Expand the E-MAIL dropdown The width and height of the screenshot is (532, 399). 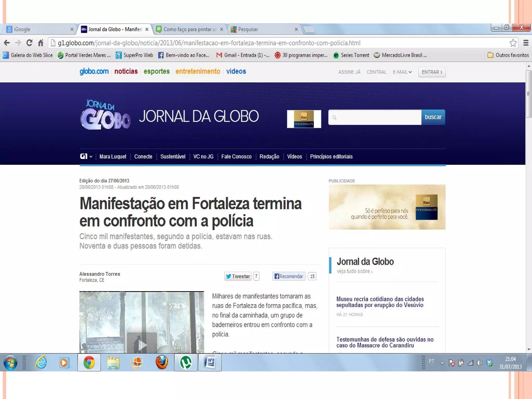click(x=402, y=72)
